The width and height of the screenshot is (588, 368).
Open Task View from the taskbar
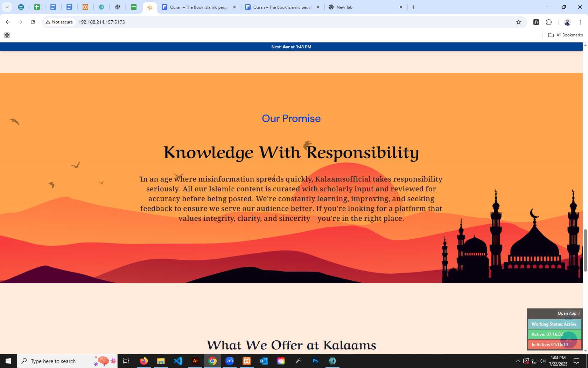pos(126,361)
